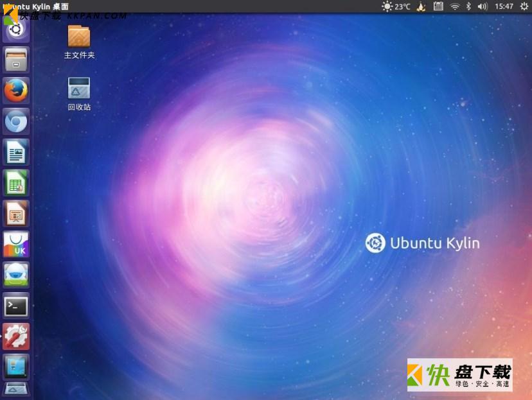Launch Chromium browser from launcher
532x400 pixels.
(16, 121)
